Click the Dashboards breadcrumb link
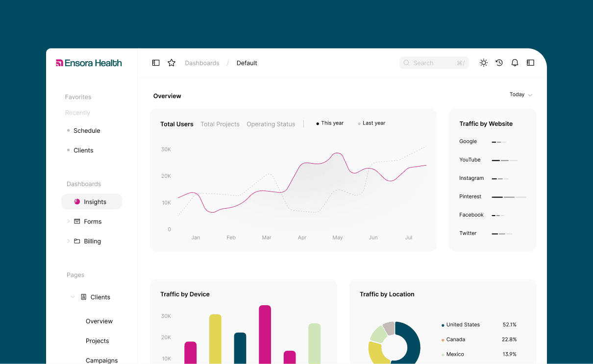This screenshot has height=364, width=593. point(202,63)
